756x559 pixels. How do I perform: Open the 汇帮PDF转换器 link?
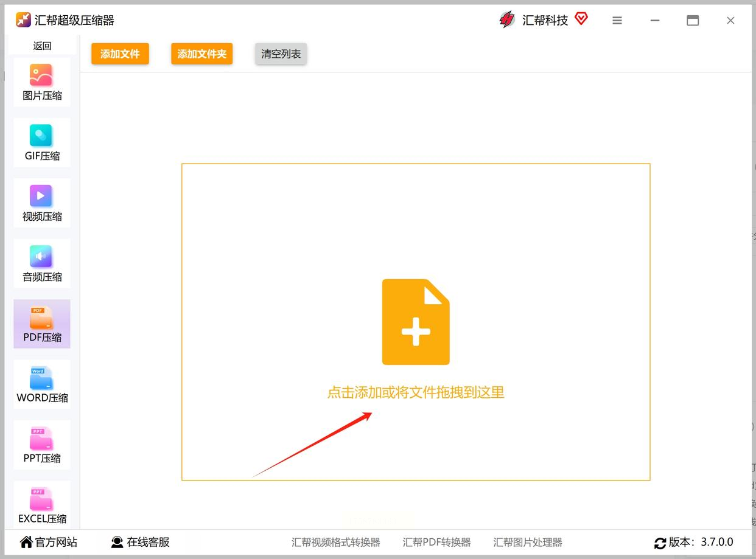click(x=436, y=542)
